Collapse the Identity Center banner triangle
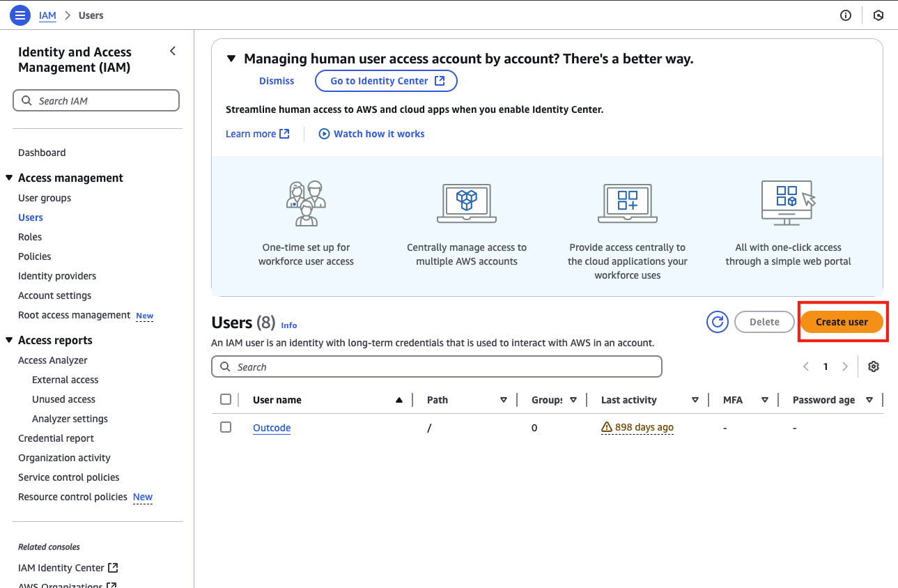This screenshot has height=588, width=898. click(x=232, y=59)
